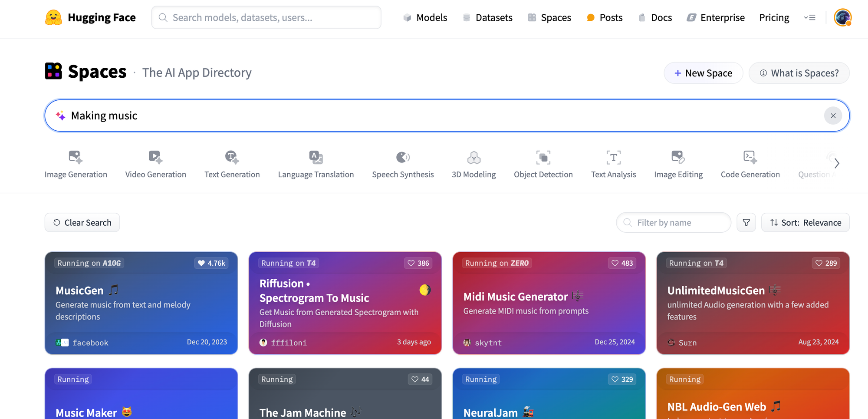
Task: Open the UnlimitedMusicGen space card
Action: [753, 303]
